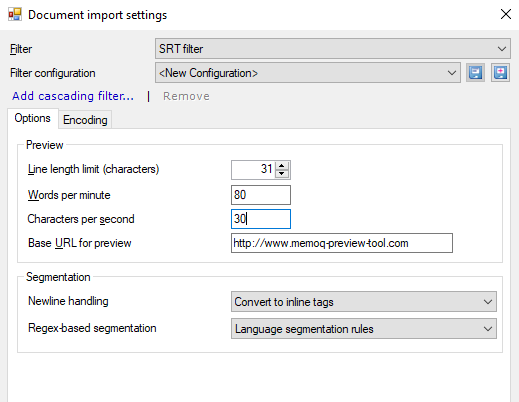The width and height of the screenshot is (519, 402).
Task: Open the Newline handling dropdown
Action: 364,302
